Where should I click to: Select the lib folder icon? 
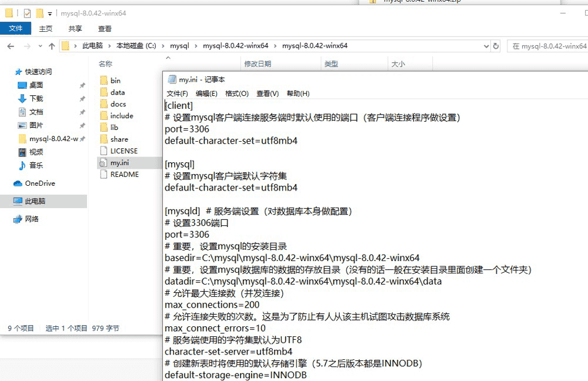pos(104,128)
